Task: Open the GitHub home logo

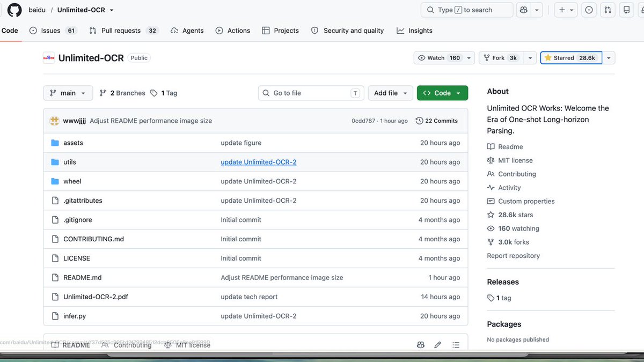Action: pos(14,10)
